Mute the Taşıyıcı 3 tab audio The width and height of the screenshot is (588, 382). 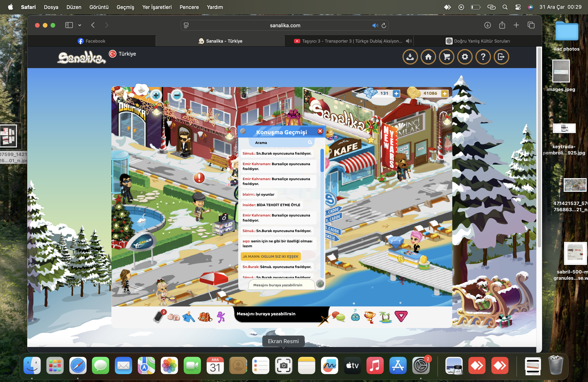pyautogui.click(x=409, y=41)
